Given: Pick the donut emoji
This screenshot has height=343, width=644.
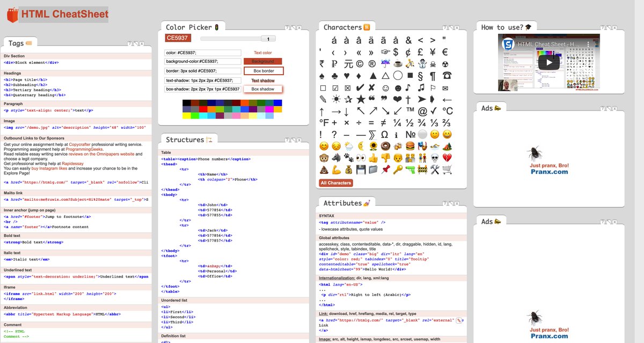Looking at the screenshot, I should (385, 147).
